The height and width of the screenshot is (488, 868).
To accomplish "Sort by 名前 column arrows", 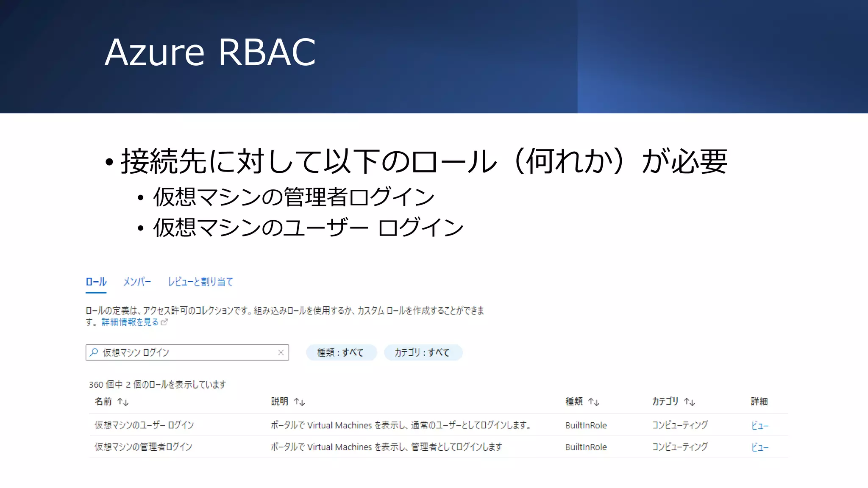I will click(x=123, y=402).
